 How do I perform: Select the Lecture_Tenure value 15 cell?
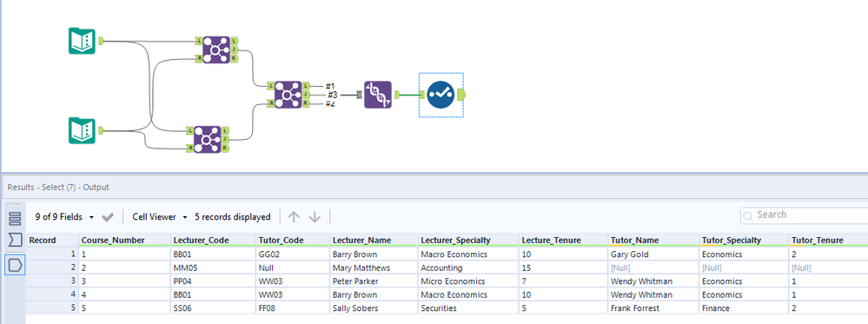click(x=563, y=268)
